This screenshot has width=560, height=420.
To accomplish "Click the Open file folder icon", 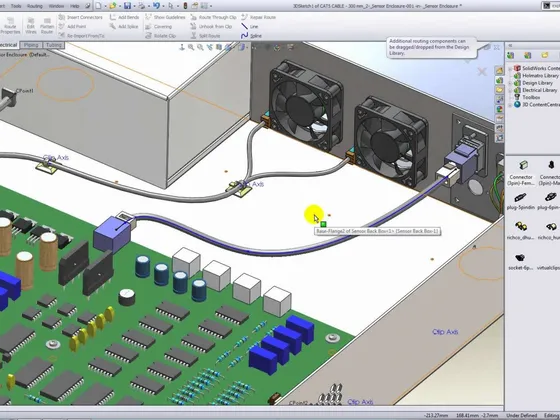I will pos(113,6).
